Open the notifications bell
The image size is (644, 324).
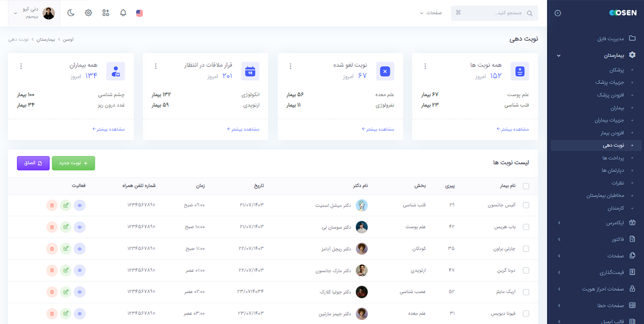123,13
